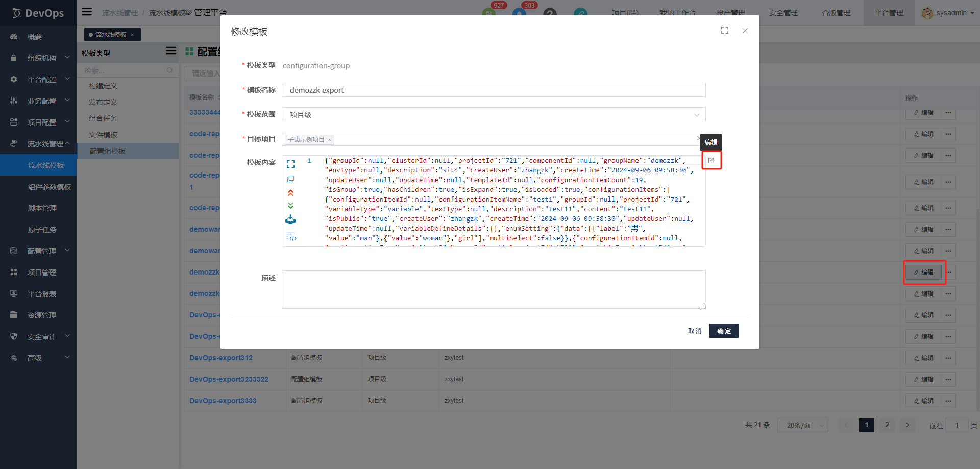The image size is (980, 469).
Task: Open more actions for the DevOps-export3333 row
Action: [948, 401]
